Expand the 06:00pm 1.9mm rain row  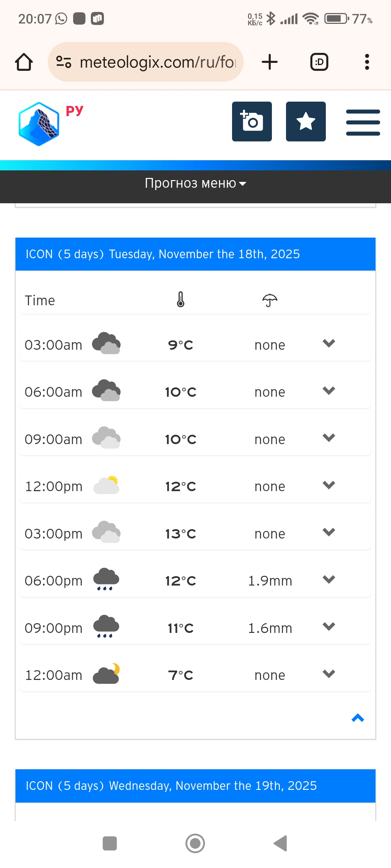pos(329,579)
